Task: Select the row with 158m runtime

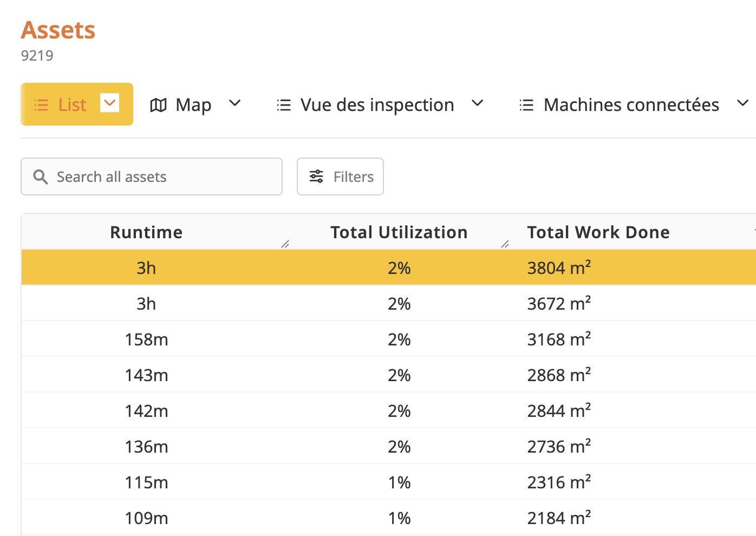Action: pos(146,339)
